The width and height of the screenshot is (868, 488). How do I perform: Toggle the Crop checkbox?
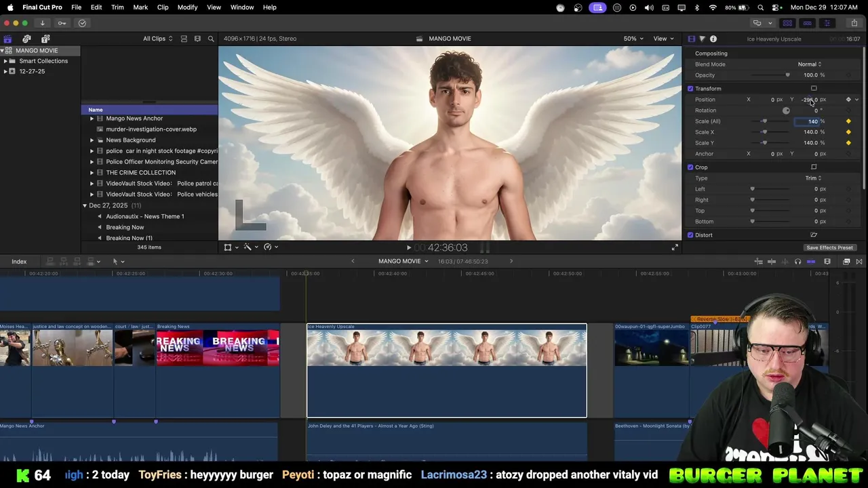click(x=690, y=167)
